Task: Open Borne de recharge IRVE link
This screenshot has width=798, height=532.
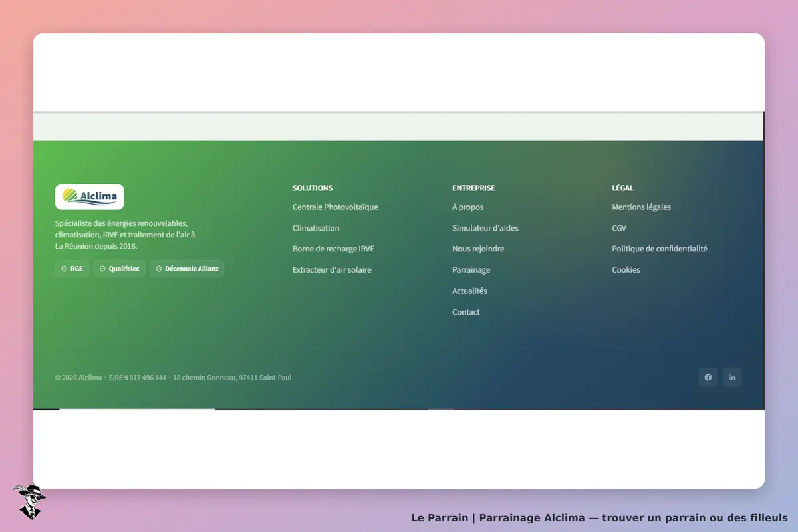Action: pyautogui.click(x=333, y=249)
